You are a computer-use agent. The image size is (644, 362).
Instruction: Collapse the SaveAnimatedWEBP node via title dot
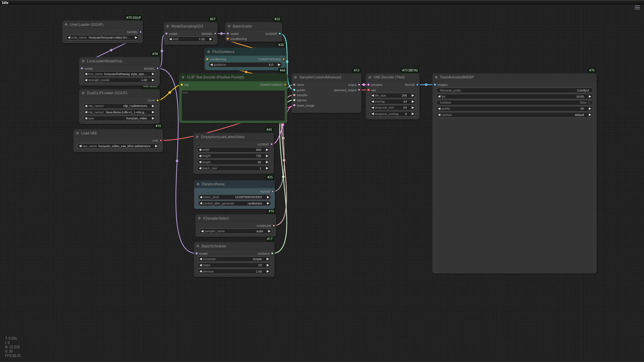tap(436, 77)
